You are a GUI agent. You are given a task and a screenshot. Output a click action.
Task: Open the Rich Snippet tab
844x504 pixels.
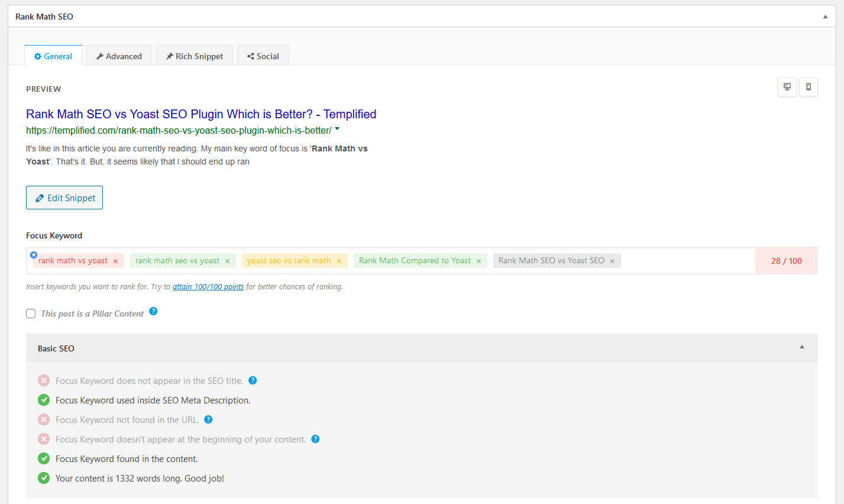[x=195, y=56]
